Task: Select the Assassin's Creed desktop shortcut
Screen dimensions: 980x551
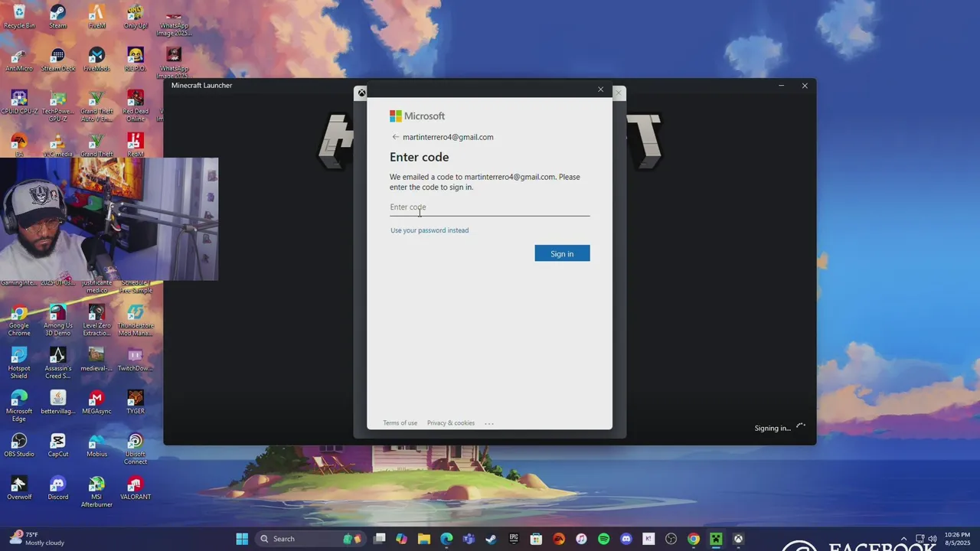Action: click(58, 364)
